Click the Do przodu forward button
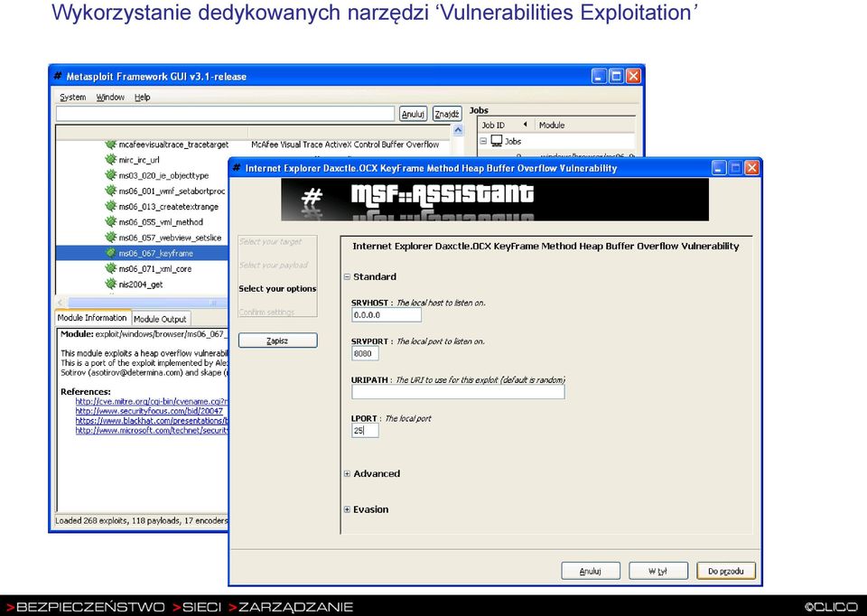The width and height of the screenshot is (867, 616). point(725,571)
